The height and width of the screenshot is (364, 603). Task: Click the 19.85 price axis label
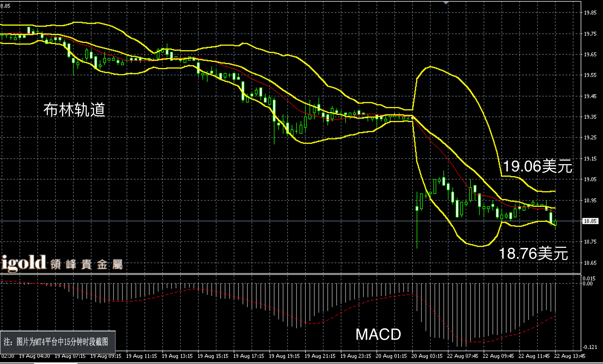(x=590, y=13)
